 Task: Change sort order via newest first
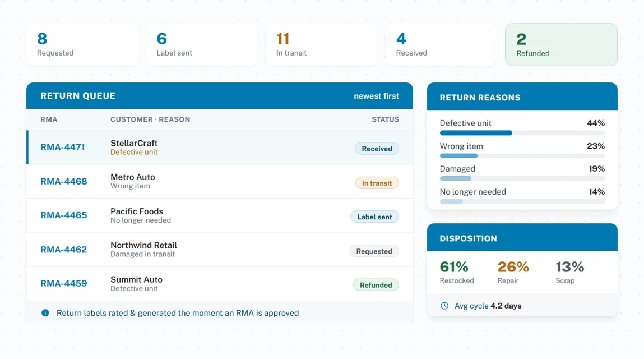pyautogui.click(x=376, y=96)
